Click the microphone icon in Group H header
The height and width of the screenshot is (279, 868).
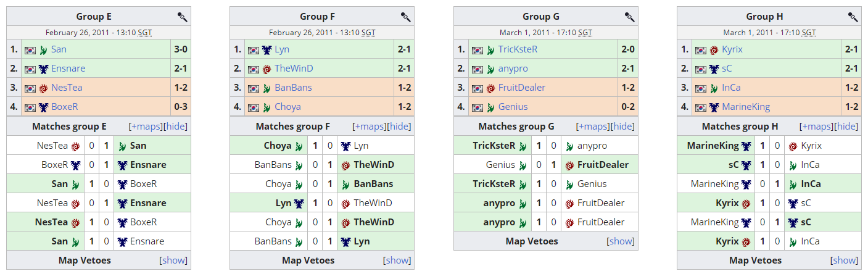(x=853, y=17)
